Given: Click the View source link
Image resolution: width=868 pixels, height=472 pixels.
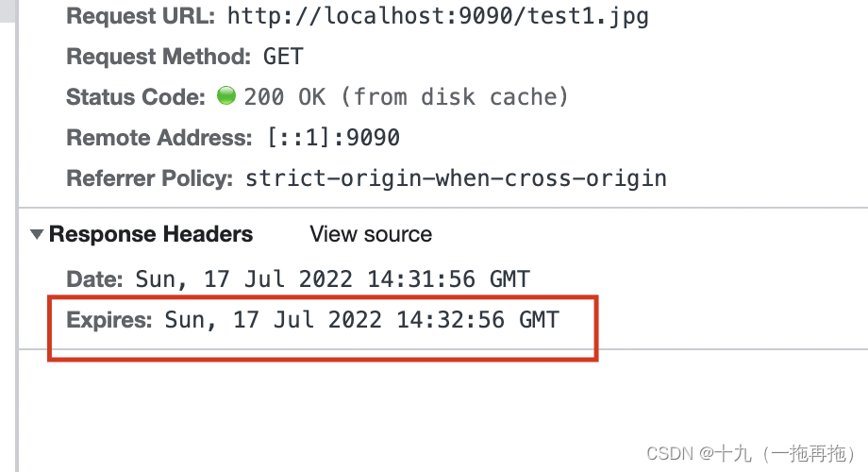Looking at the screenshot, I should 371,234.
